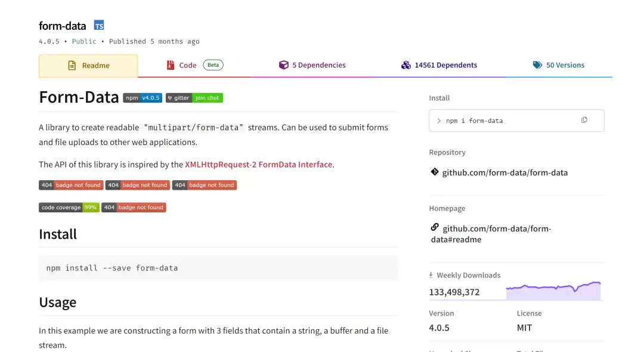View the 5 Dependencies tab

pyautogui.click(x=312, y=66)
